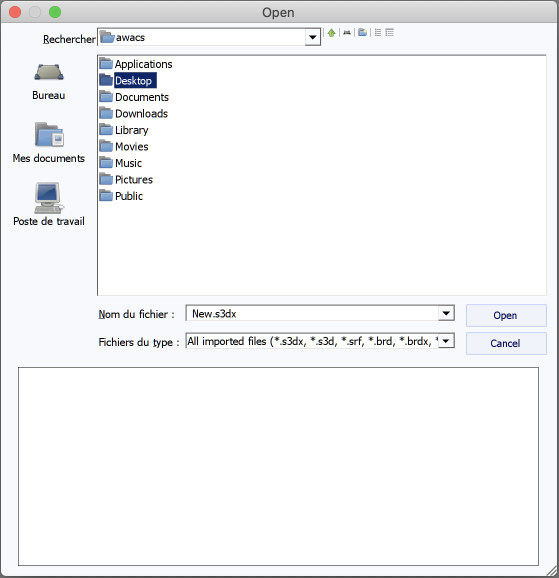Click inside the empty preview area
This screenshot has width=559, height=578.
coord(278,466)
